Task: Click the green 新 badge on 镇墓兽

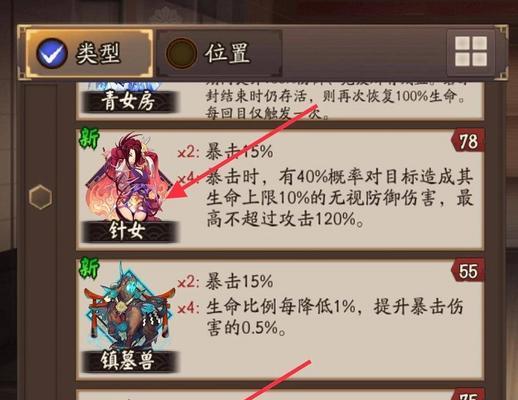Action: point(88,268)
